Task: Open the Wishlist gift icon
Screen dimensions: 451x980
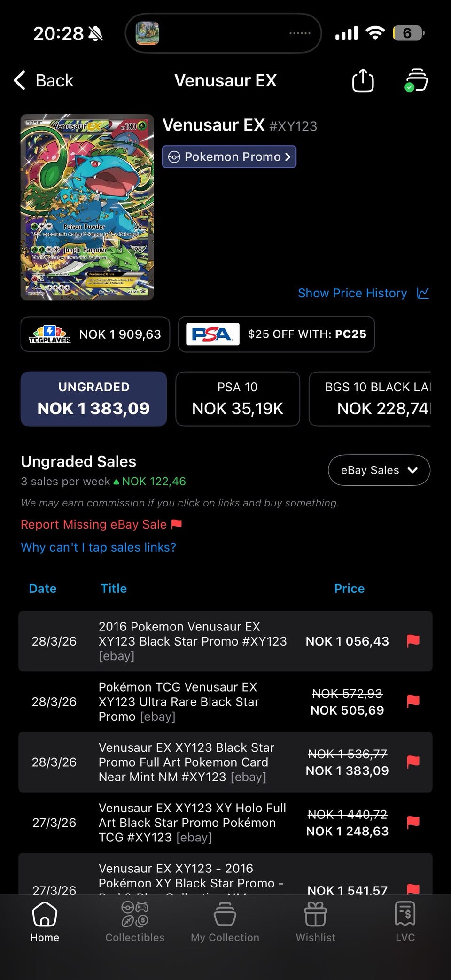Action: click(315, 922)
